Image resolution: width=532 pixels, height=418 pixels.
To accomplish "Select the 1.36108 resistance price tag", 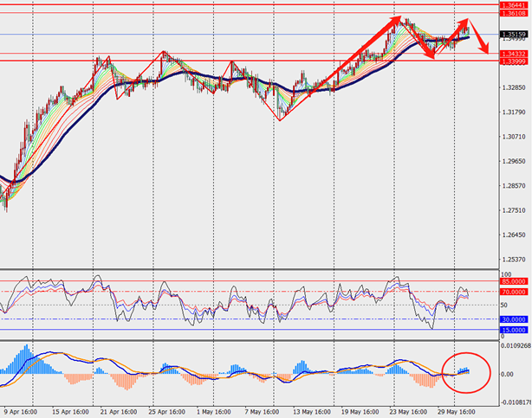I will [x=513, y=14].
